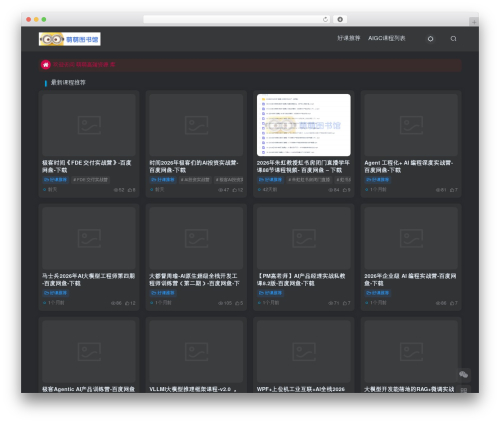Click category badge on Agent 工程化 card

378,180
